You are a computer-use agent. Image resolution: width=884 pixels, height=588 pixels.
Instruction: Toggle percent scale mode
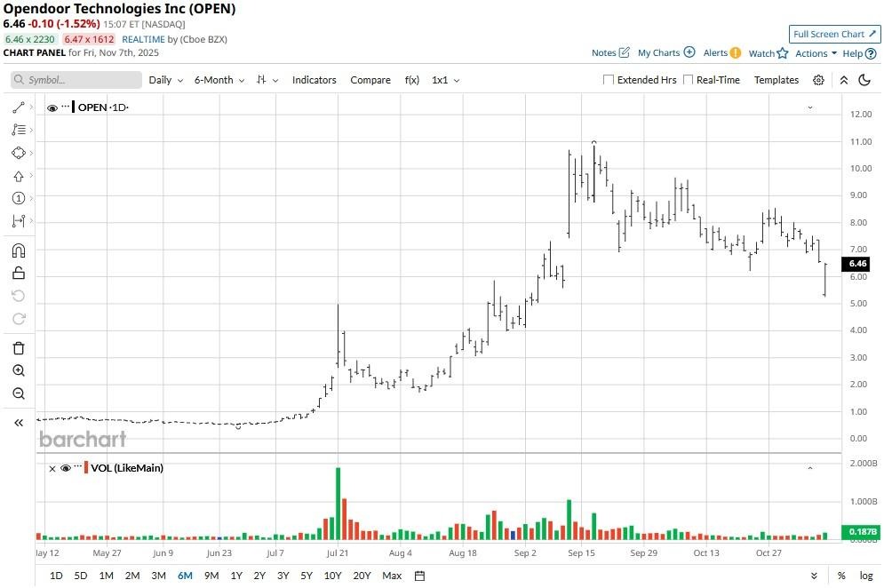point(841,576)
